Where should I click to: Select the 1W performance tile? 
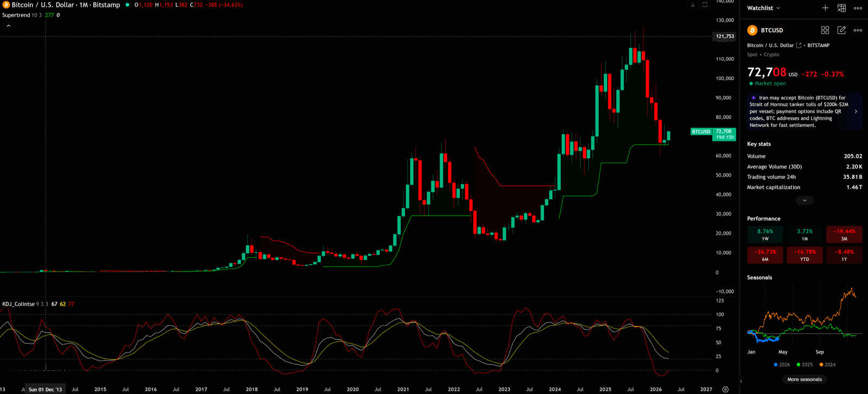pos(765,235)
